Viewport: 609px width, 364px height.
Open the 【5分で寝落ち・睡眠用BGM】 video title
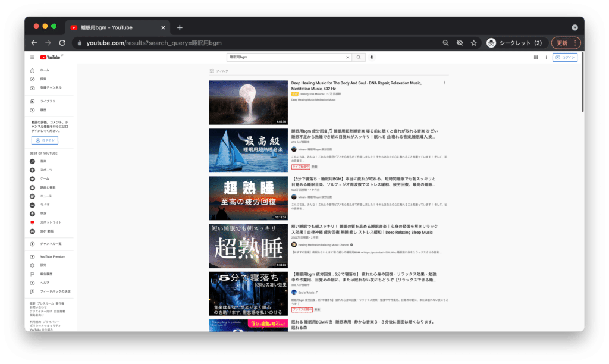(363, 181)
